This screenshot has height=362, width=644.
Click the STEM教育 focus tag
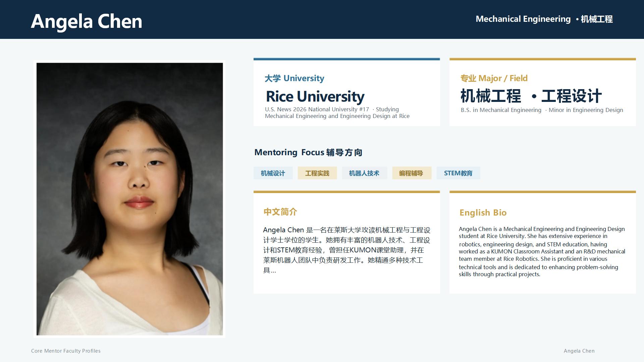coord(458,173)
